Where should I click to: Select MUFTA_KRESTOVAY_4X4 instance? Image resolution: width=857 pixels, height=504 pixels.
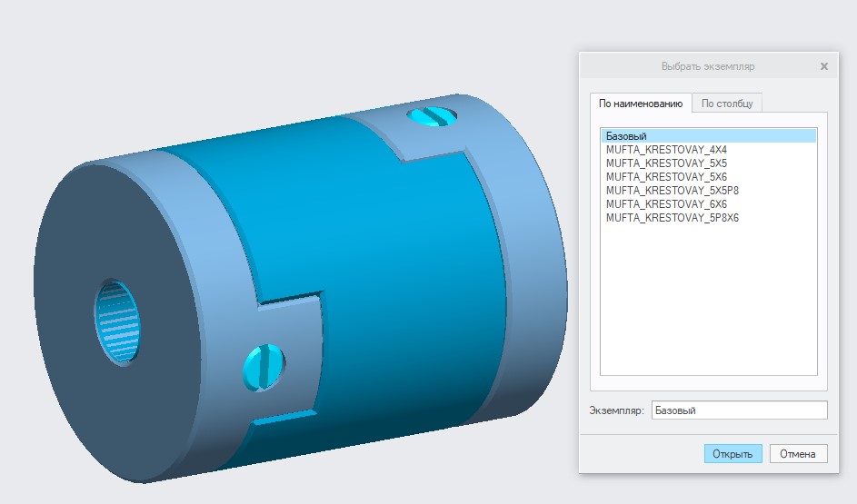708,150
